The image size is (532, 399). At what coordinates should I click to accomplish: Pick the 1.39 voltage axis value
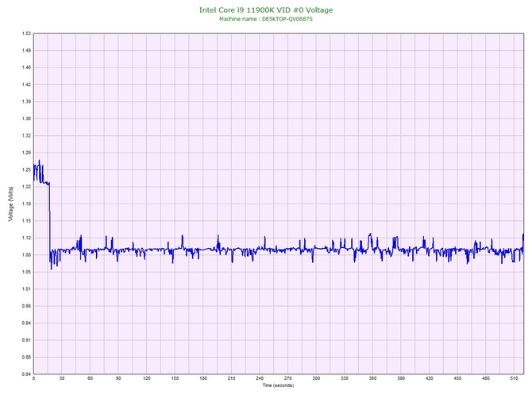26,102
